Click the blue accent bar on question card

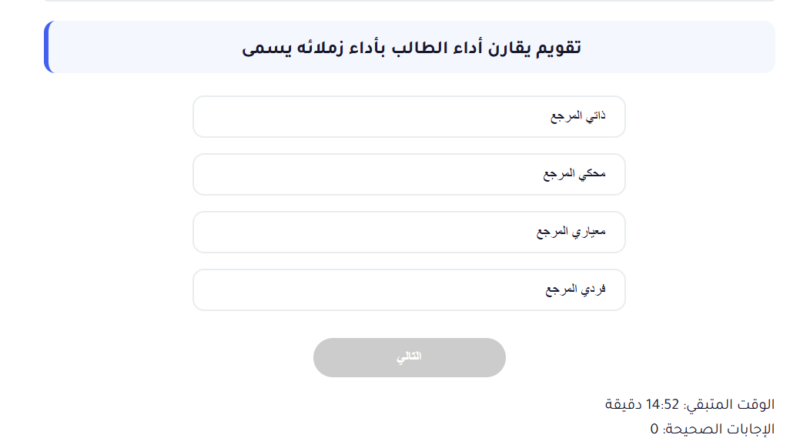coord(46,48)
